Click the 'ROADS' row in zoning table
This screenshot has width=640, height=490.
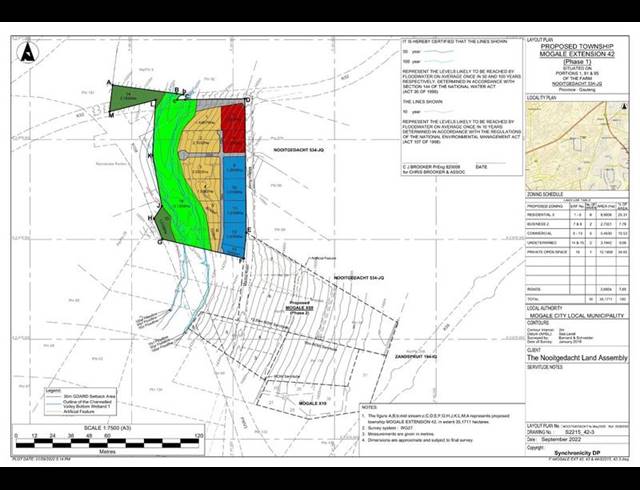coord(577,289)
